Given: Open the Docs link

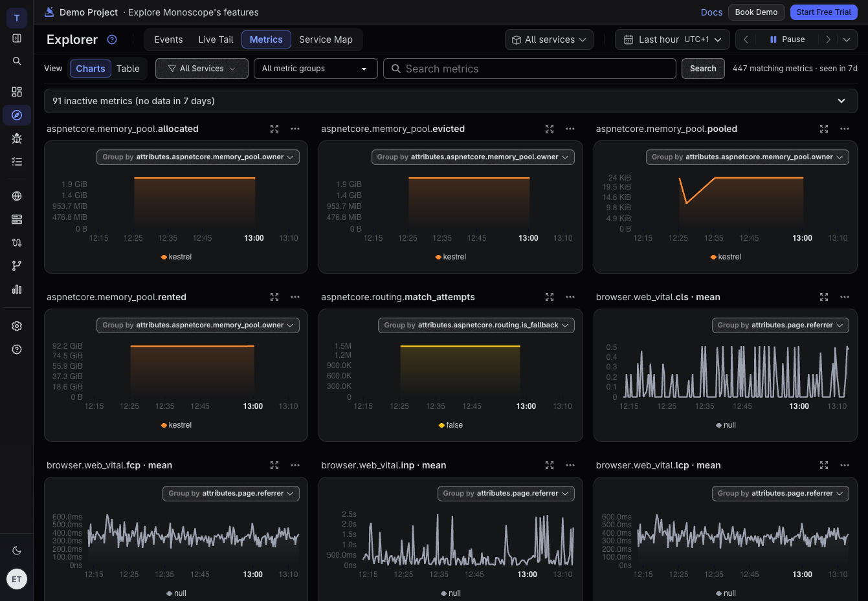Looking at the screenshot, I should click(x=711, y=12).
